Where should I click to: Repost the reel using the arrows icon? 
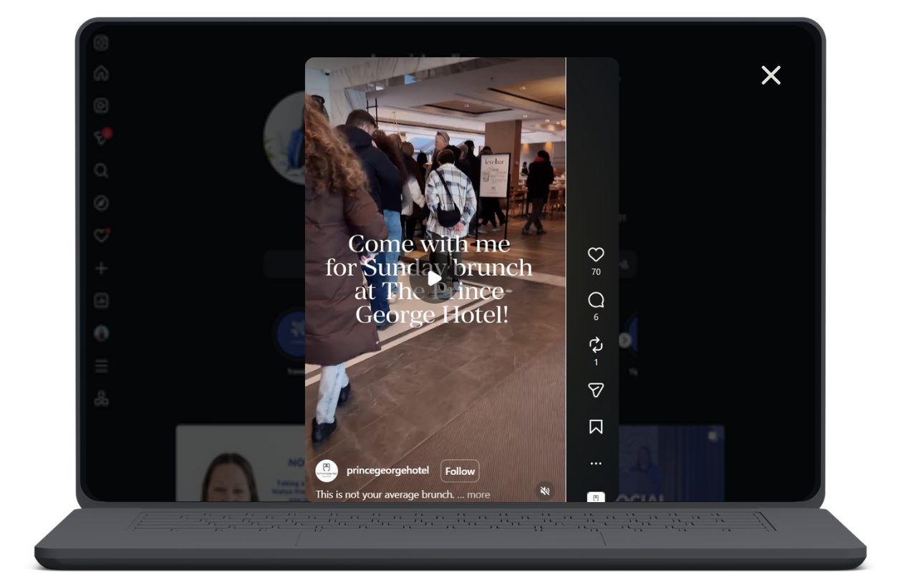(596, 345)
